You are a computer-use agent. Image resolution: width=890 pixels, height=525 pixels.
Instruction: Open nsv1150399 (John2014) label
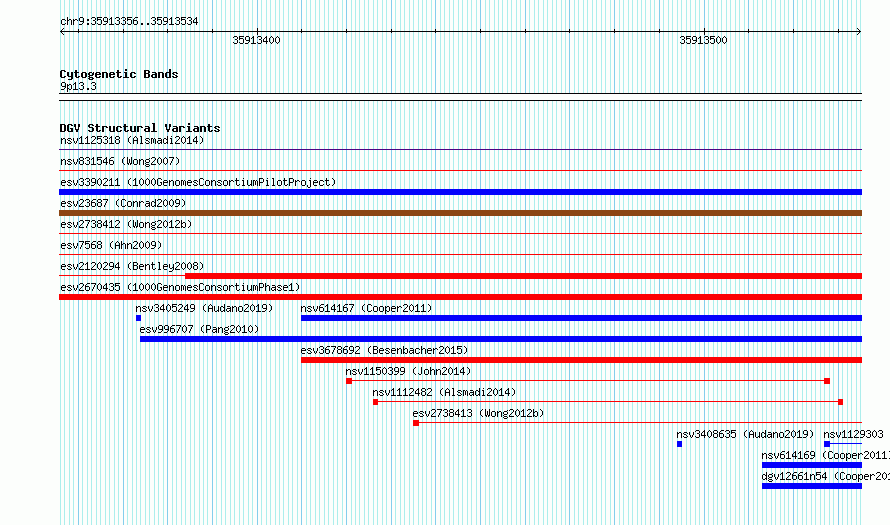(x=408, y=371)
